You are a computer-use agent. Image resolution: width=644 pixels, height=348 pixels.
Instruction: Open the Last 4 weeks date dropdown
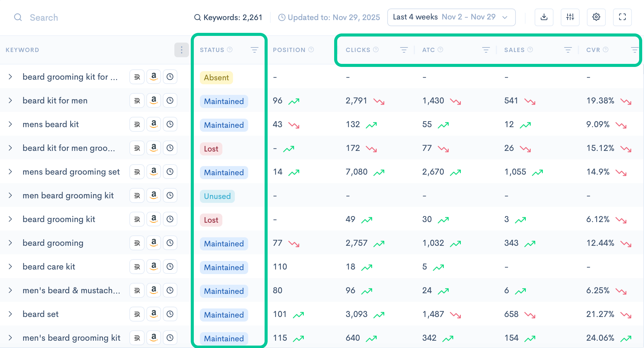tap(451, 17)
